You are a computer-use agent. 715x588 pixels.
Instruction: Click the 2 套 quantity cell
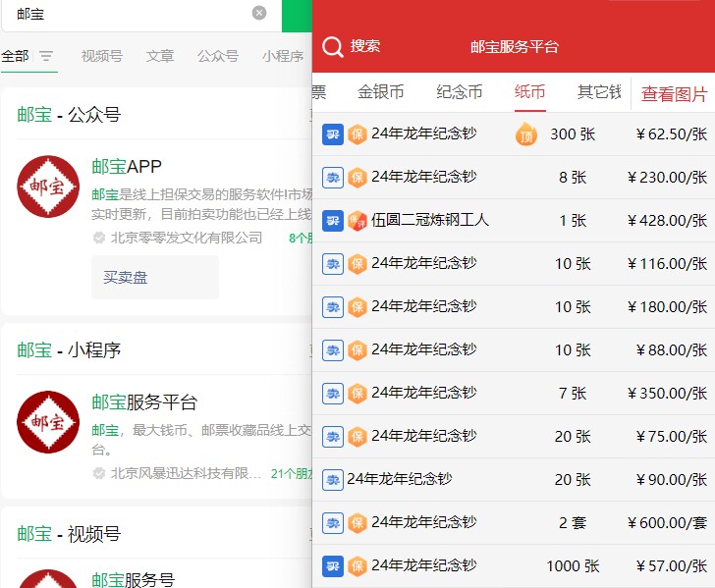coord(573,523)
